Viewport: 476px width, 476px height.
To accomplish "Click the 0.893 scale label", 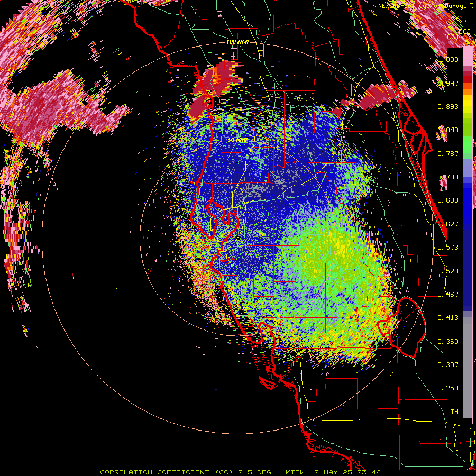I will point(448,106).
